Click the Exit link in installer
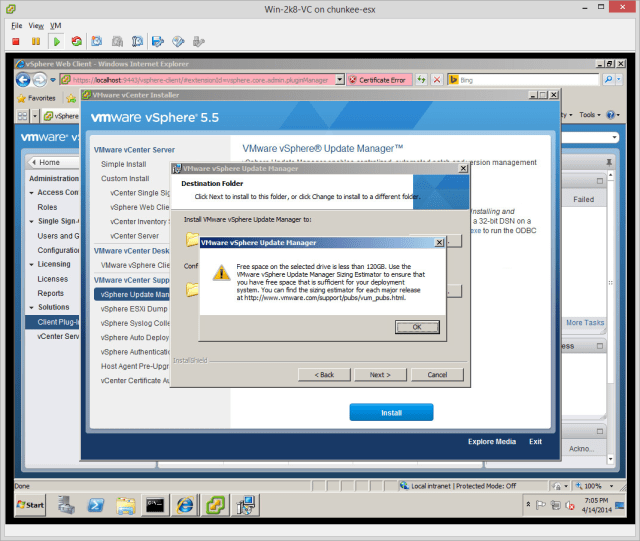640x541 pixels. click(x=535, y=442)
